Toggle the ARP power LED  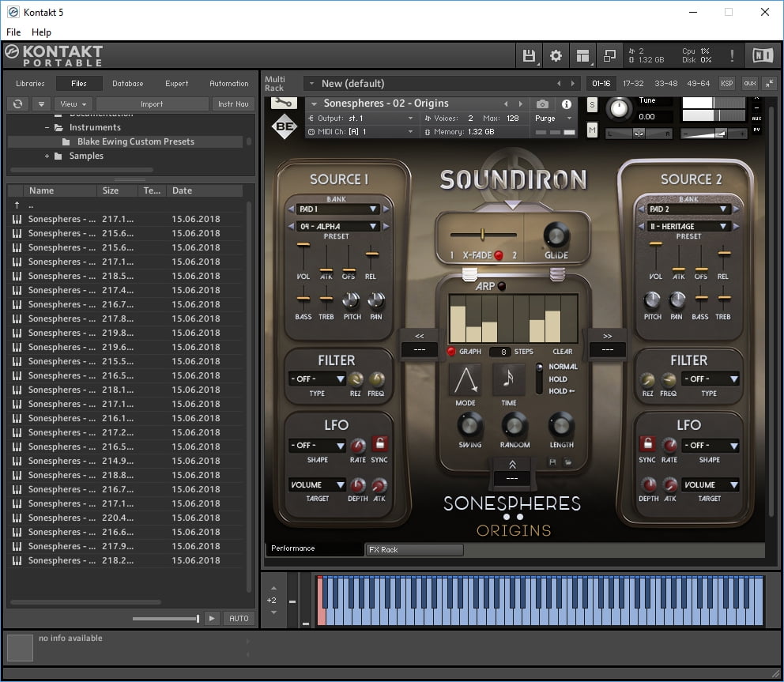pos(502,286)
